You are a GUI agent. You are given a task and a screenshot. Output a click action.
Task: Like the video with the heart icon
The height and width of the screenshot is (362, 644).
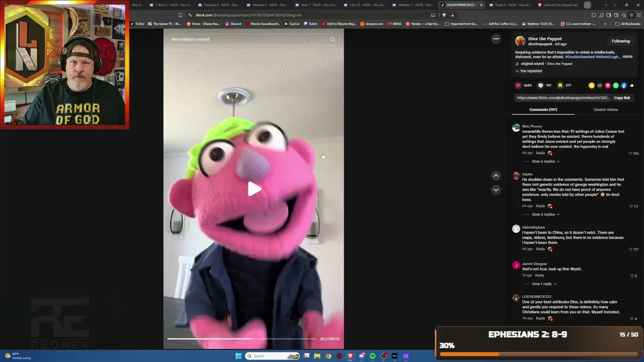point(518,85)
